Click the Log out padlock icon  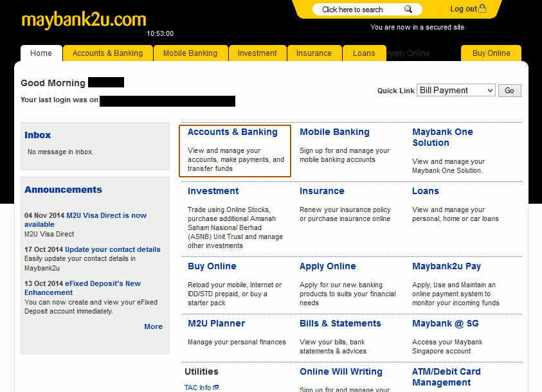tap(482, 8)
